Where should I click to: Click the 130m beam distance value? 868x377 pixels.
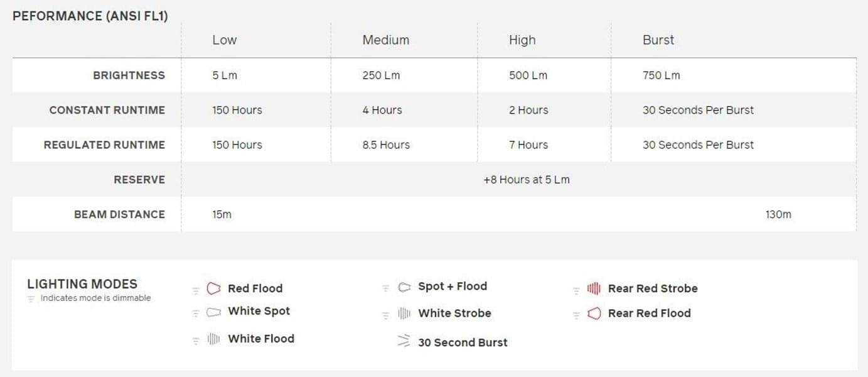pos(778,215)
